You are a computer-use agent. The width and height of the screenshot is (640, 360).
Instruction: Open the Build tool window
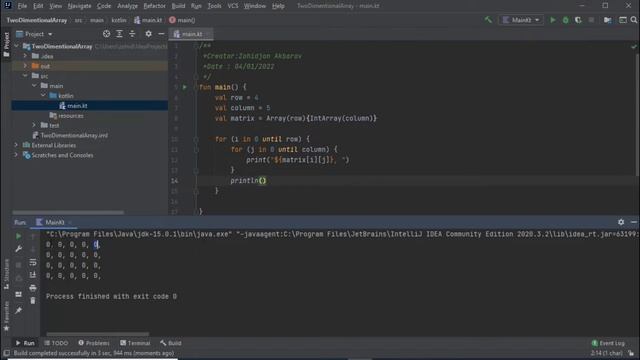pos(171,343)
